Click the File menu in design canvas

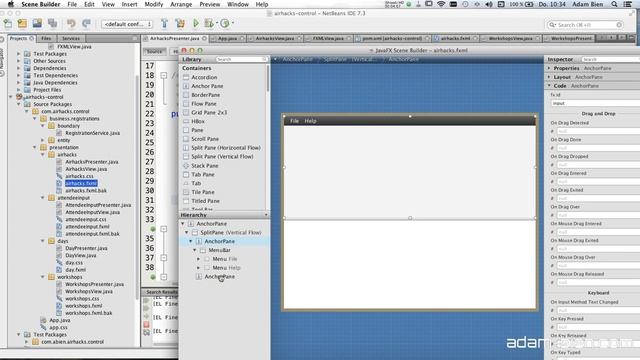[294, 121]
